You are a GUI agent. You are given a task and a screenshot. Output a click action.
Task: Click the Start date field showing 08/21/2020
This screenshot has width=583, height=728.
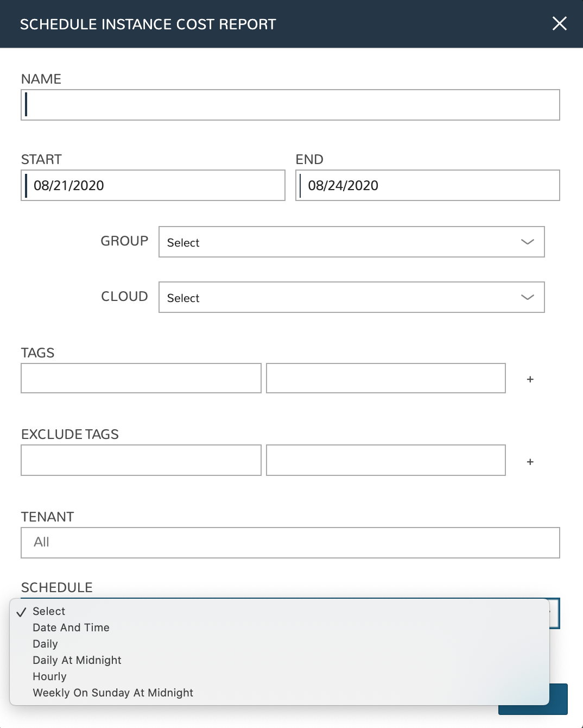pyautogui.click(x=153, y=185)
